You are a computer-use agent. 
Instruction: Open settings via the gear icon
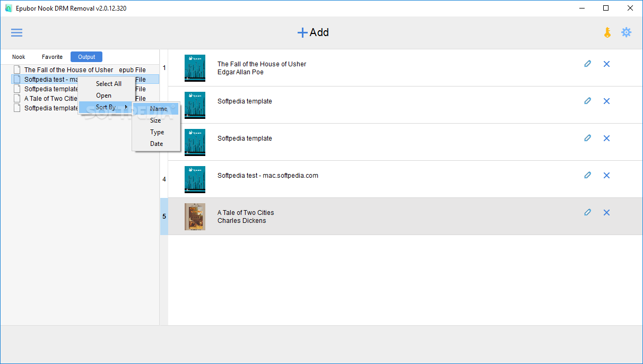[x=627, y=32]
